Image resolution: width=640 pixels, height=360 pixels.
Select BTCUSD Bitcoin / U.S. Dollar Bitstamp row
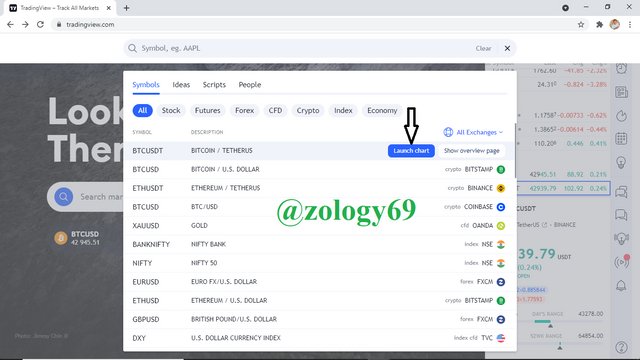319,169
